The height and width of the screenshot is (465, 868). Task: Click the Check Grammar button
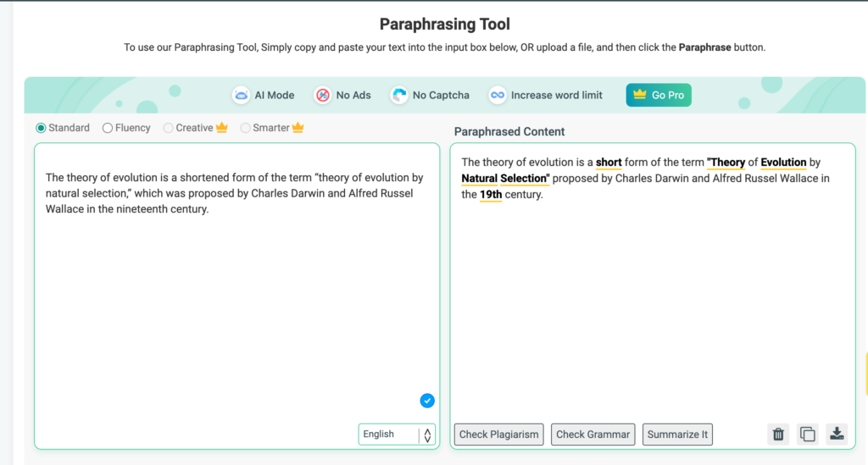point(593,435)
